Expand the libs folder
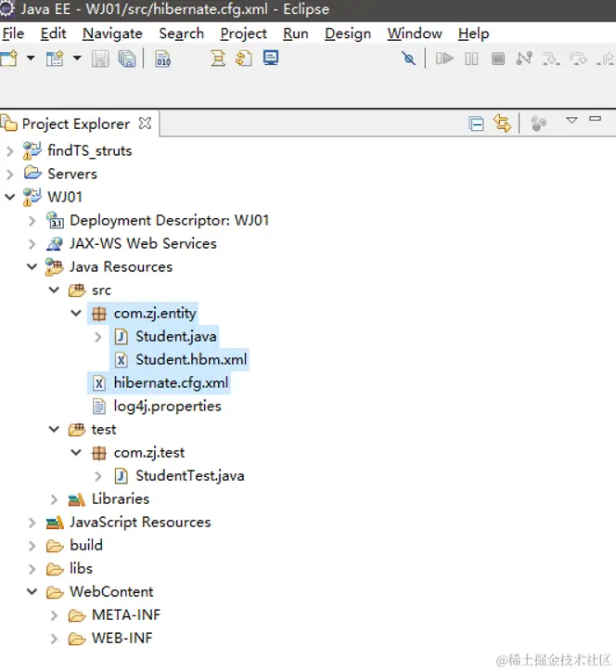 pyautogui.click(x=32, y=569)
